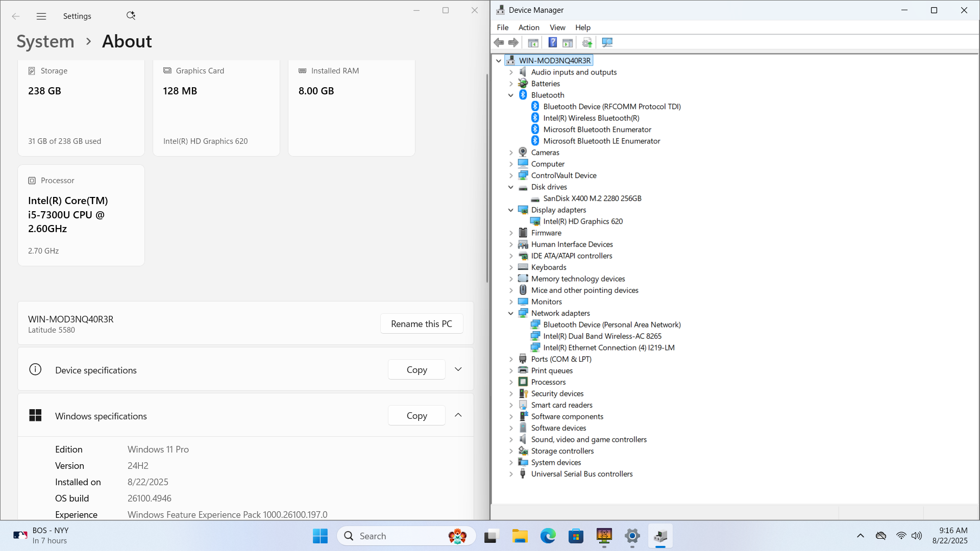This screenshot has height=551, width=980.
Task: Click Show/Hide Action Pane toolbar icon
Action: pyautogui.click(x=568, y=42)
